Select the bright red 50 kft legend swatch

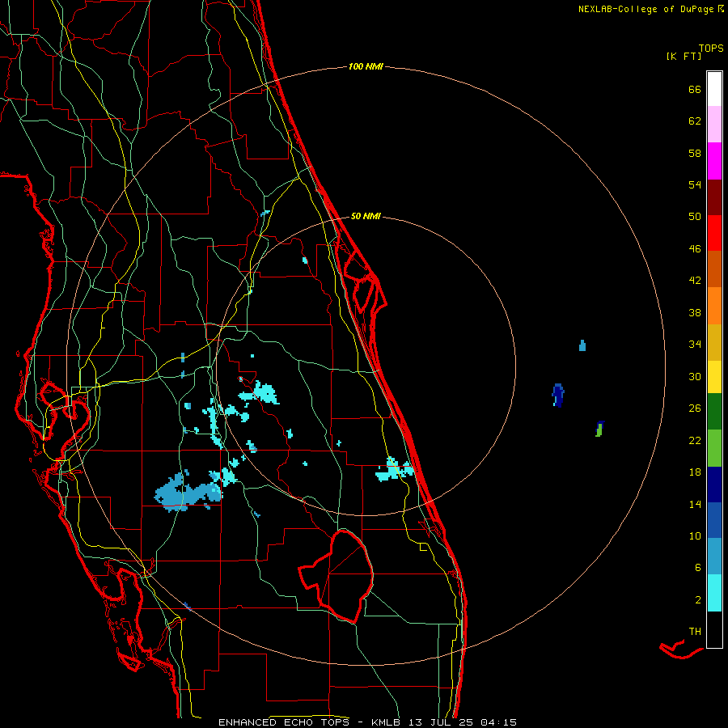coord(714,233)
